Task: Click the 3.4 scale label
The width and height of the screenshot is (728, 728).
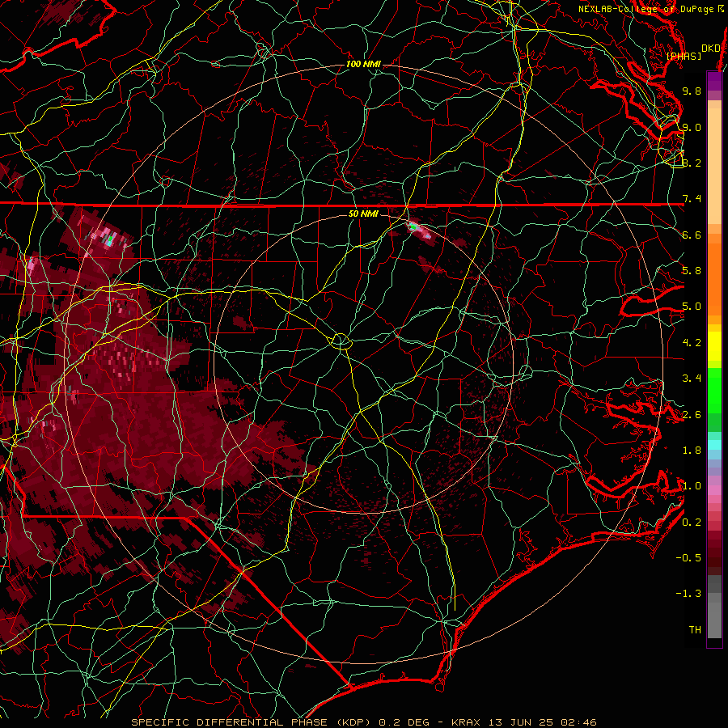Action: [x=692, y=379]
